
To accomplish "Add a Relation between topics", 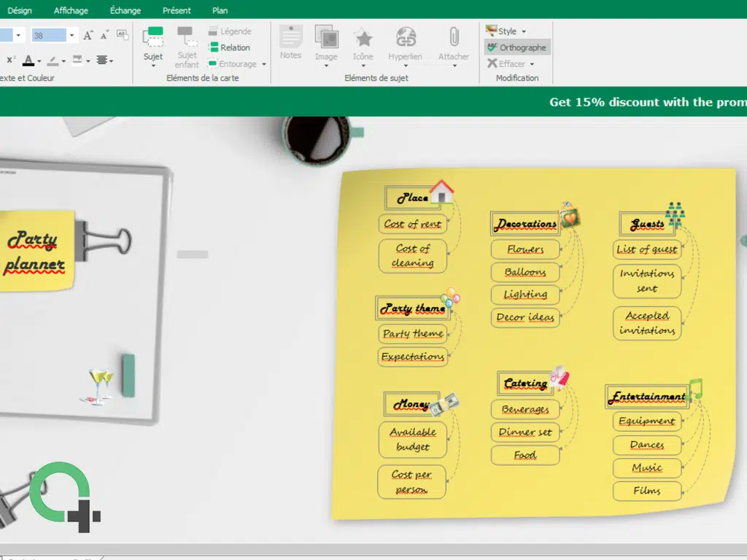I will 229,47.
